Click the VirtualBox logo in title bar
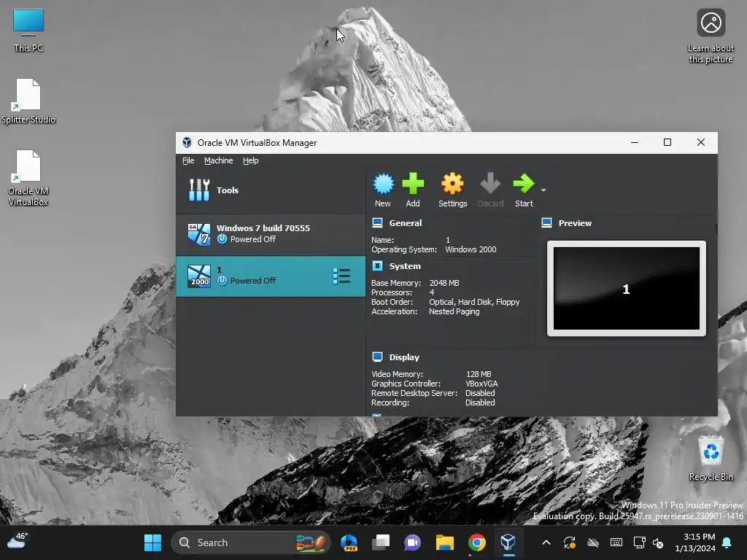The height and width of the screenshot is (560, 747). pyautogui.click(x=187, y=142)
